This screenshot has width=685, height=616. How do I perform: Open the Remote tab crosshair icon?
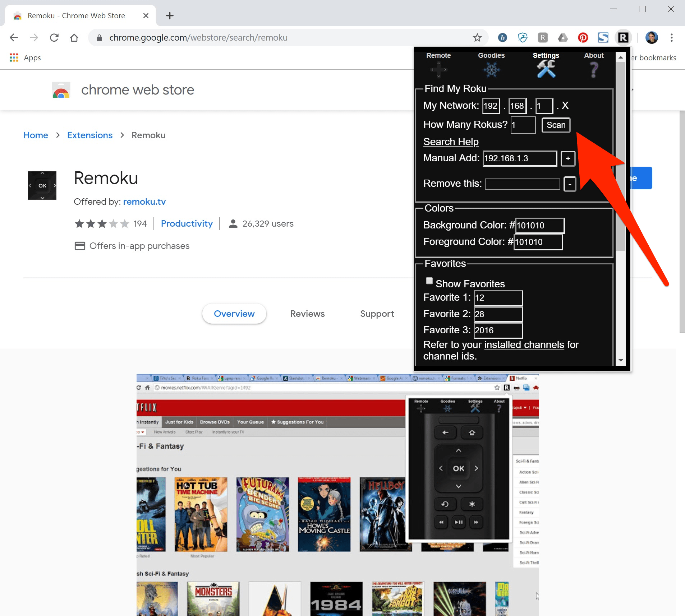tap(438, 69)
